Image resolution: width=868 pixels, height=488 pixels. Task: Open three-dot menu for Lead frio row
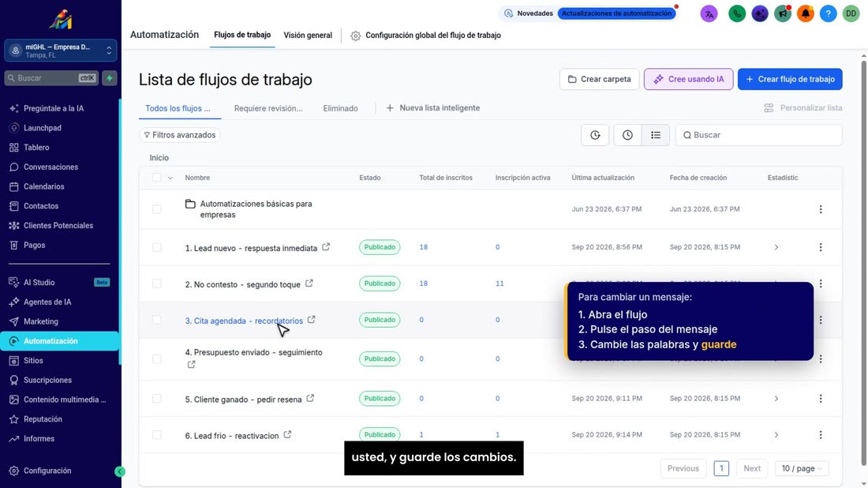(821, 435)
